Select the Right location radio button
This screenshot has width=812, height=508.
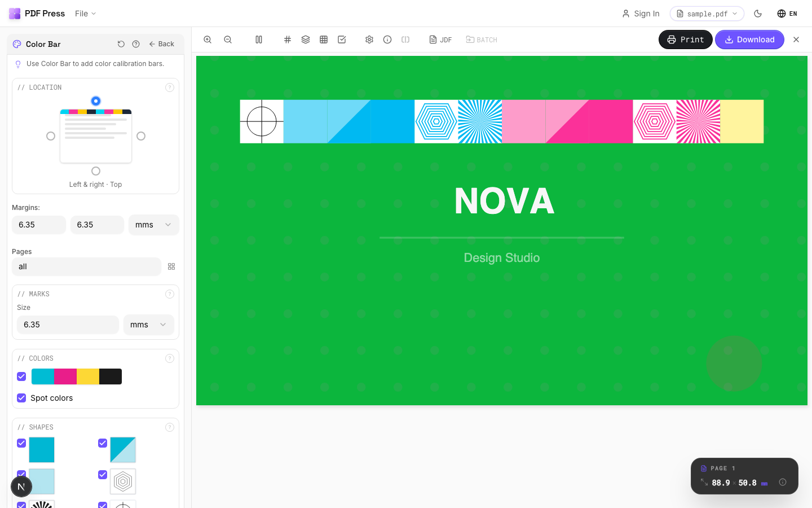click(141, 136)
